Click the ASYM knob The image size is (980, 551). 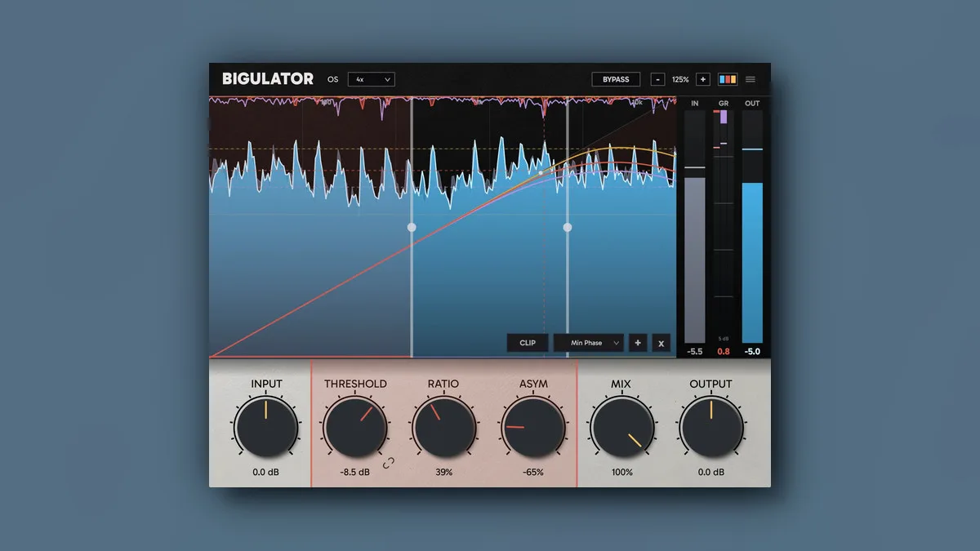pyautogui.click(x=533, y=428)
